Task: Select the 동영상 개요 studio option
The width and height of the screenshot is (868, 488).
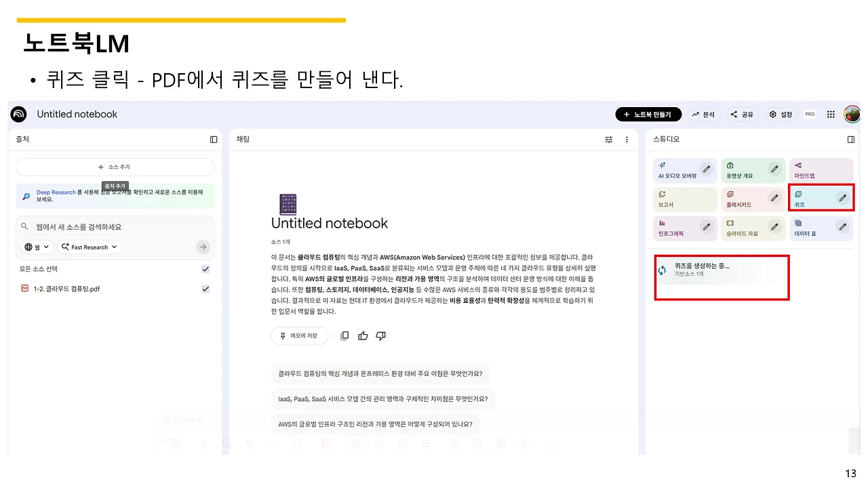Action: point(746,170)
